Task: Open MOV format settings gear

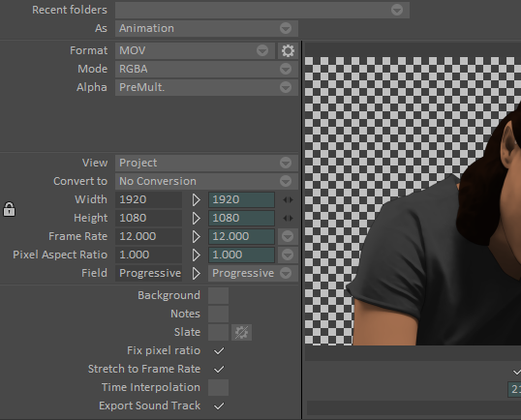Action: 288,50
